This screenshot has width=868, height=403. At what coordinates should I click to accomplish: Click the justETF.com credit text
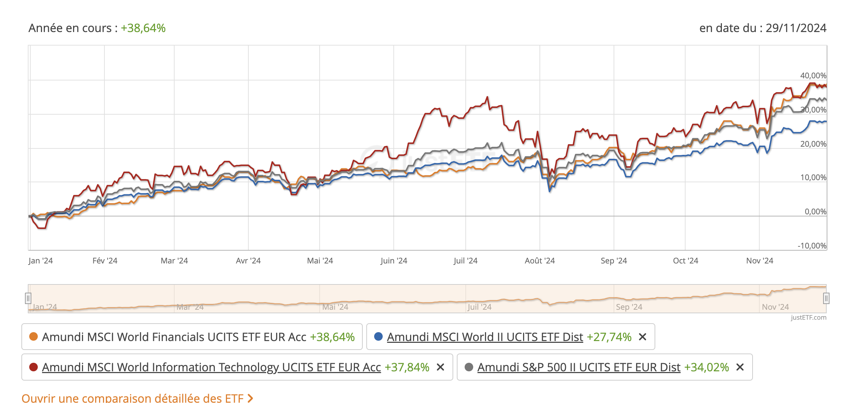808,318
